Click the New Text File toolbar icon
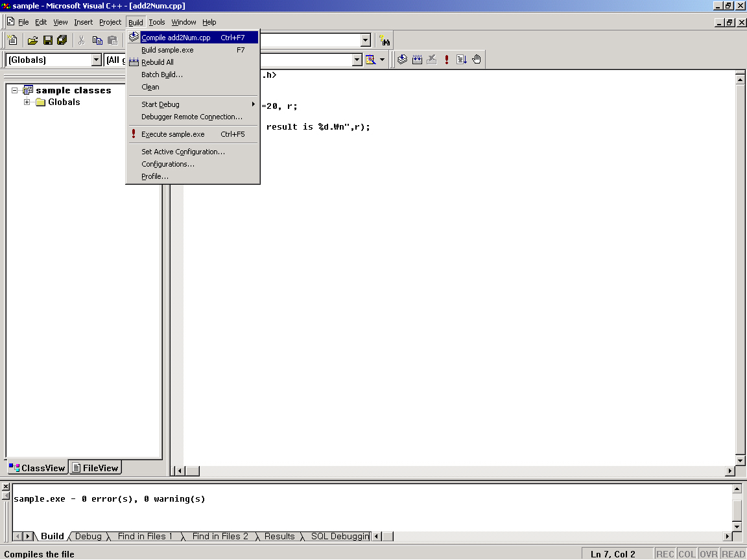 pos(13,40)
